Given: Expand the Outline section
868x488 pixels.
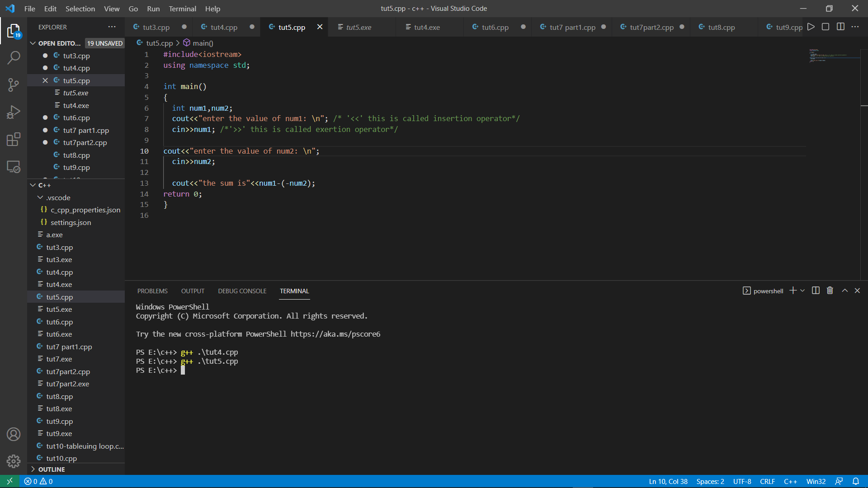Looking at the screenshot, I should [x=33, y=469].
